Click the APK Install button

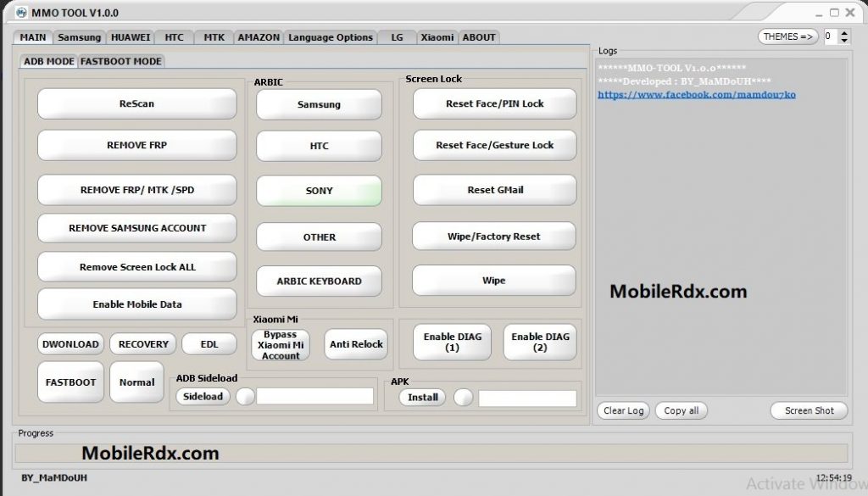[422, 397]
